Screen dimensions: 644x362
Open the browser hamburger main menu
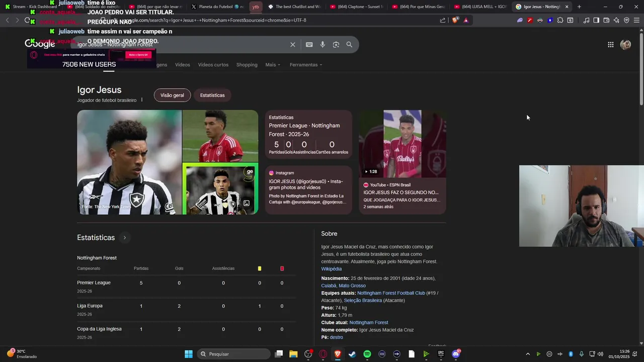[636, 20]
